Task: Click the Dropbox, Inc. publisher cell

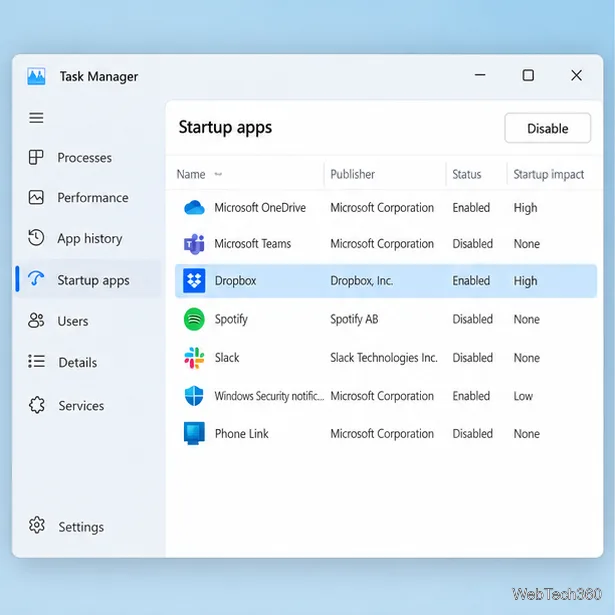Action: (361, 281)
